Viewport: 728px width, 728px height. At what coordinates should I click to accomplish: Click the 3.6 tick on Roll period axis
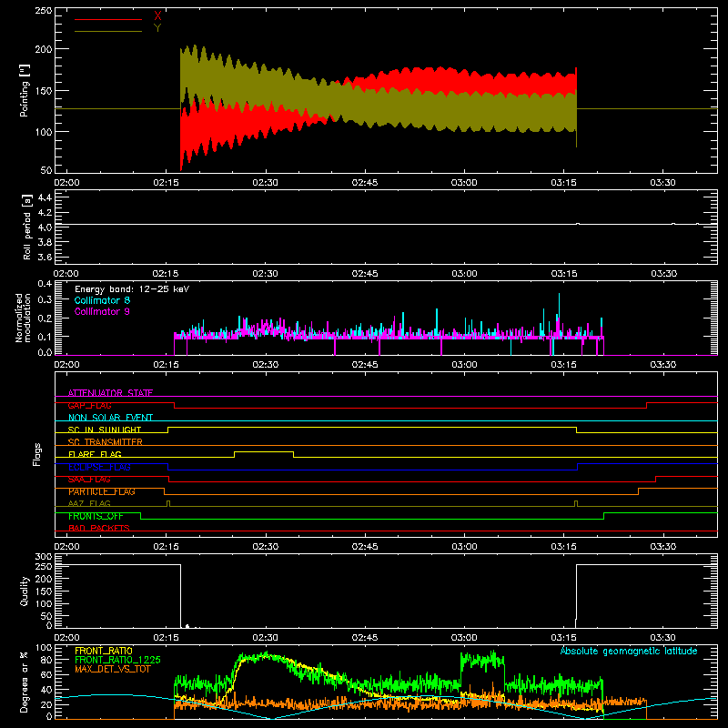pyautogui.click(x=45, y=257)
